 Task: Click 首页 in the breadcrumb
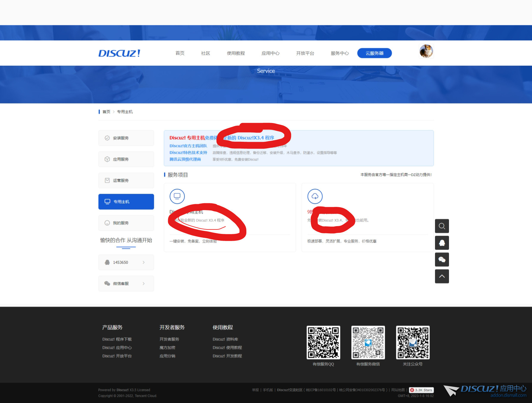pyautogui.click(x=106, y=112)
